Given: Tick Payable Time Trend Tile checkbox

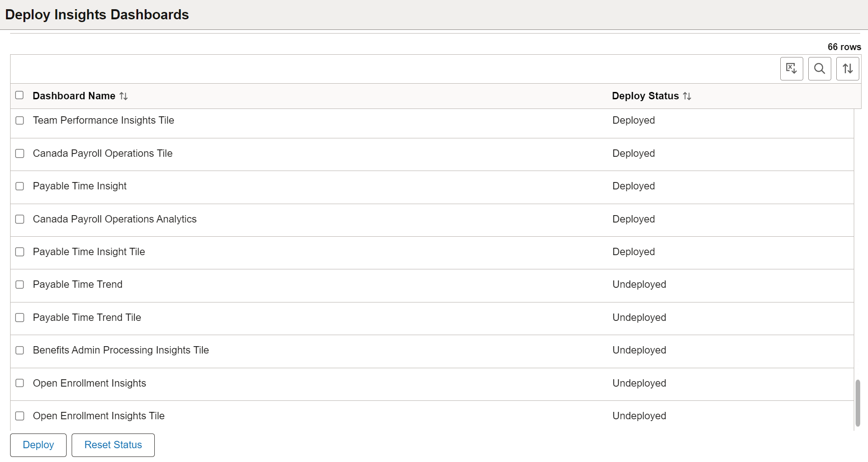Looking at the screenshot, I should click(20, 318).
